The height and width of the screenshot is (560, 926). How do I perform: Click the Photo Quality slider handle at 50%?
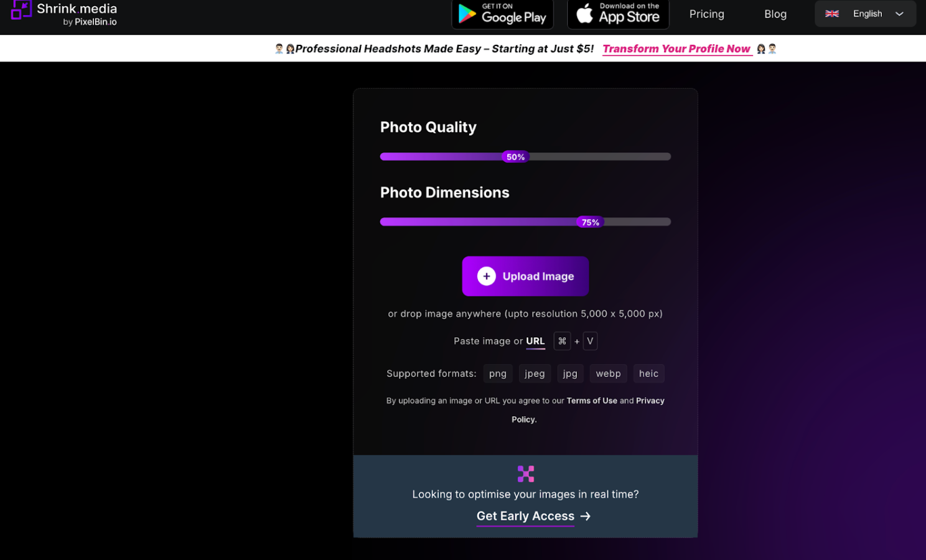(515, 157)
